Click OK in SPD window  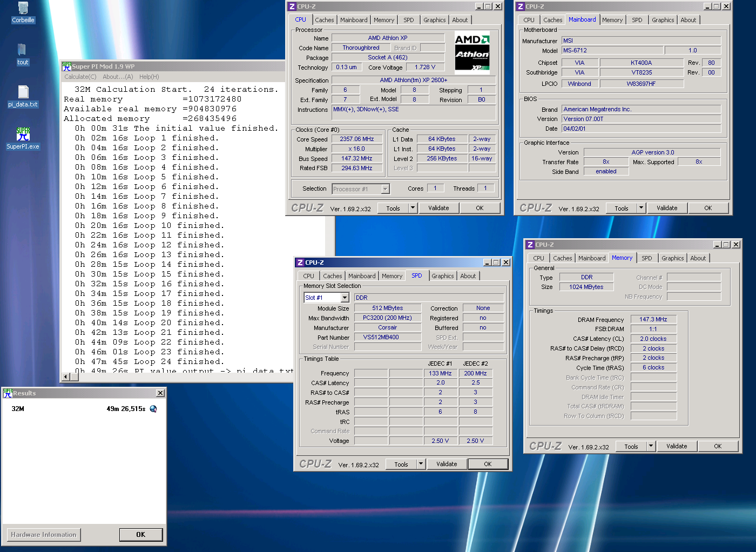pos(488,464)
